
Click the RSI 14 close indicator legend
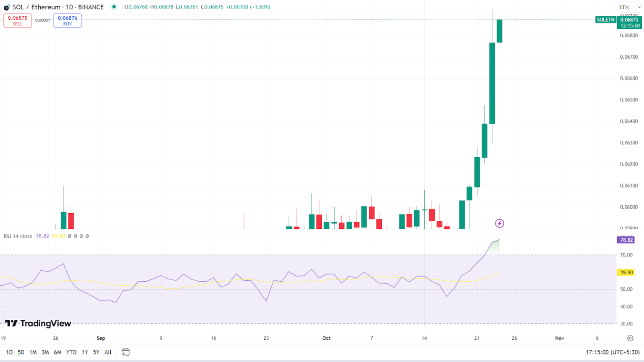coord(18,236)
